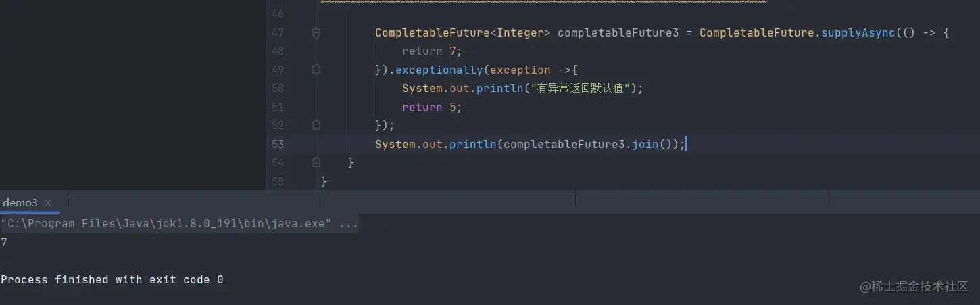Click line number 47 in gutter
This screenshot has width=980, height=305.
(x=277, y=32)
